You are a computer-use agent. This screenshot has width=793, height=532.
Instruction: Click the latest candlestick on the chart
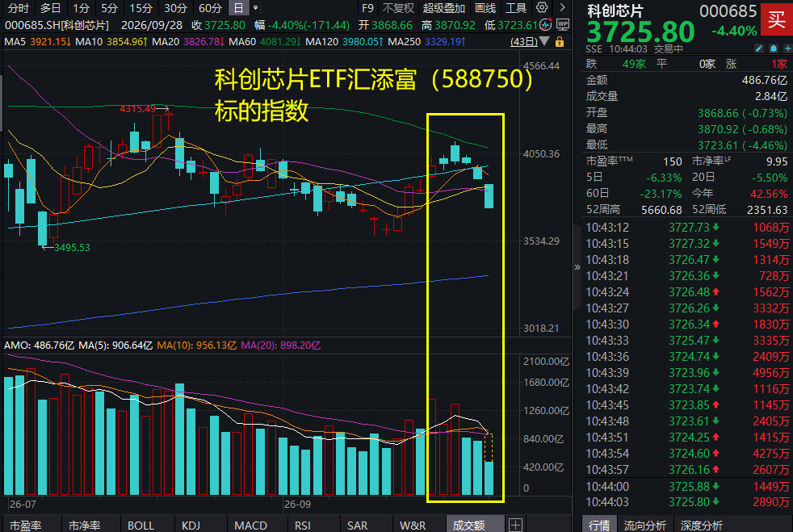click(489, 196)
